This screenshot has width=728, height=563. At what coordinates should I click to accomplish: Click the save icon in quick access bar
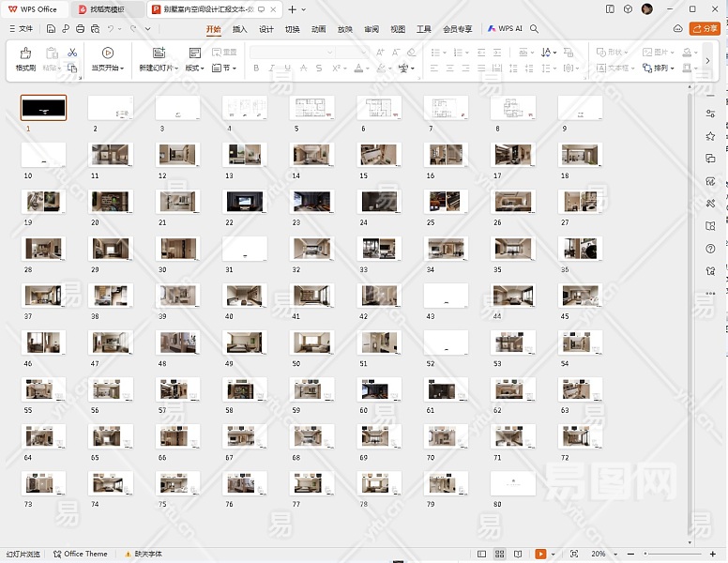point(51,29)
